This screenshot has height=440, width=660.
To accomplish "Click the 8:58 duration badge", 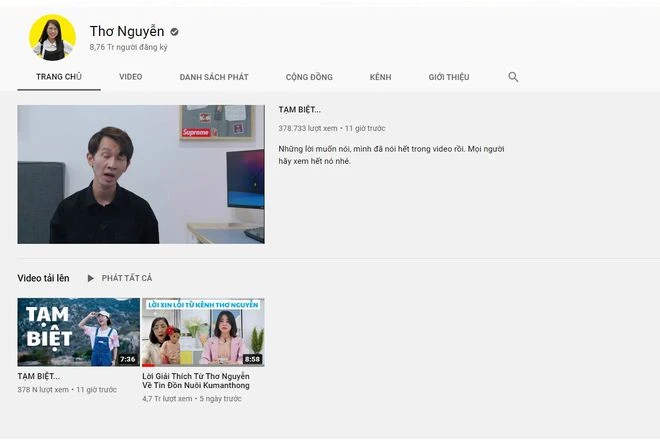I will coord(252,359).
